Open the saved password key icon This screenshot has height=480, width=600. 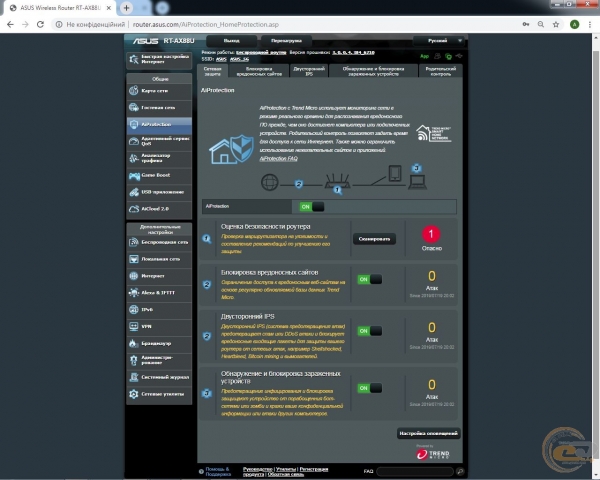pos(526,24)
